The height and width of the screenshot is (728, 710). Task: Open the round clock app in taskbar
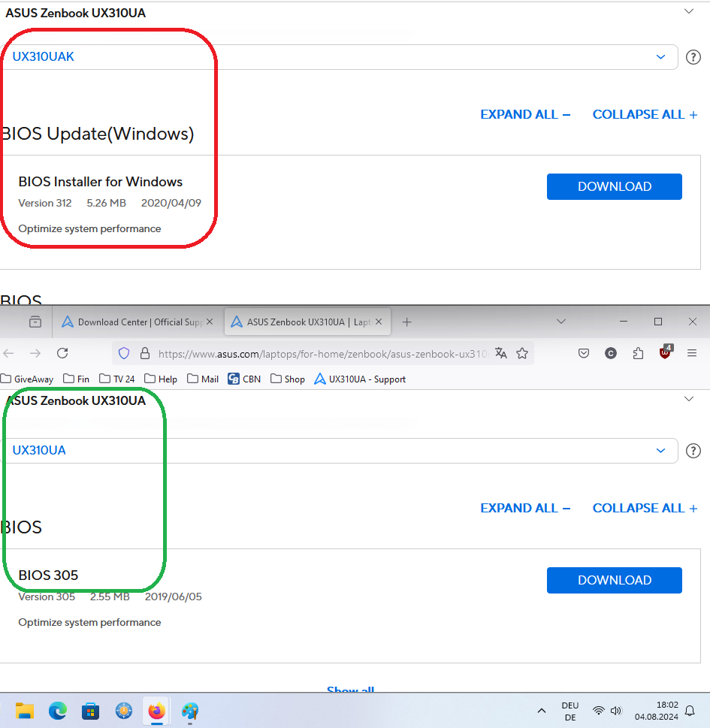[x=124, y=711]
